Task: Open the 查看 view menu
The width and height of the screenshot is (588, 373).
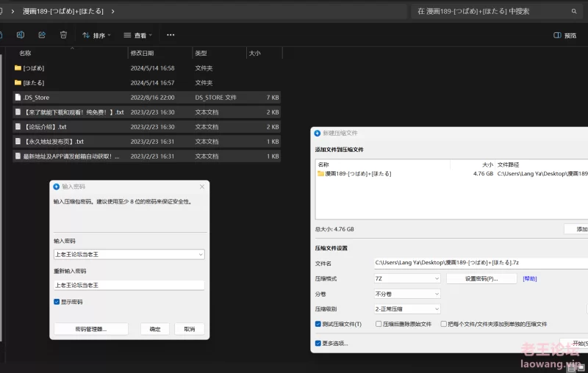Action: point(138,35)
